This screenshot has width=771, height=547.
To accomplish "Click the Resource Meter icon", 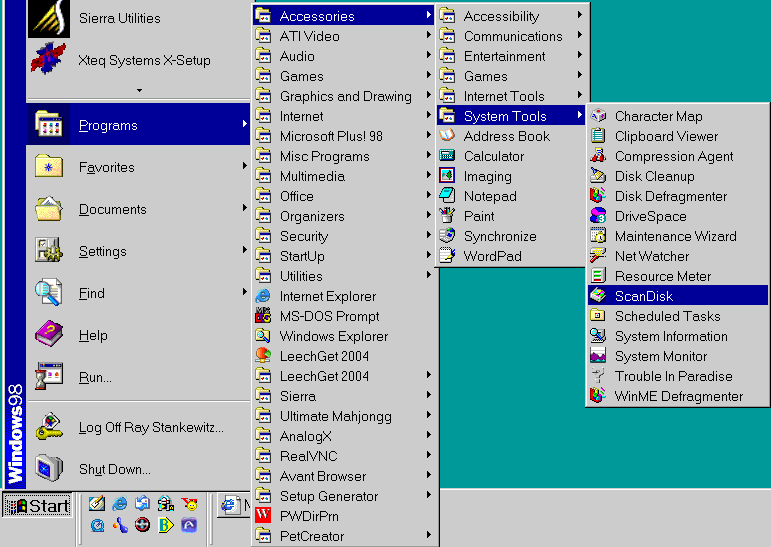I will click(x=598, y=276).
